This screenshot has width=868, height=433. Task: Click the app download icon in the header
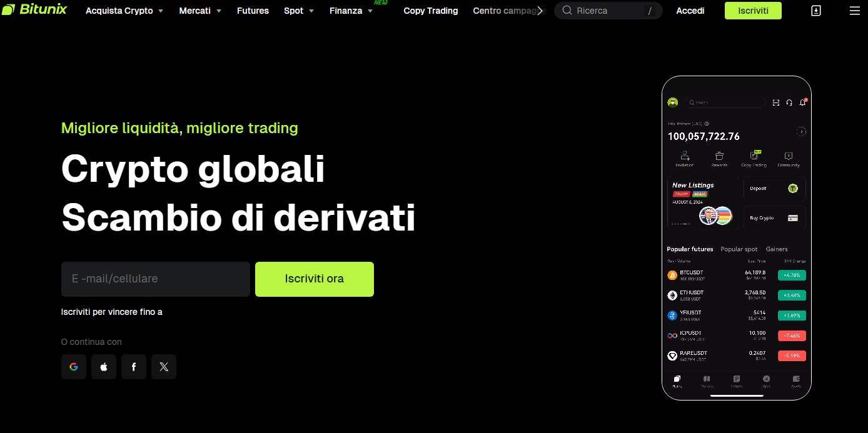[816, 11]
